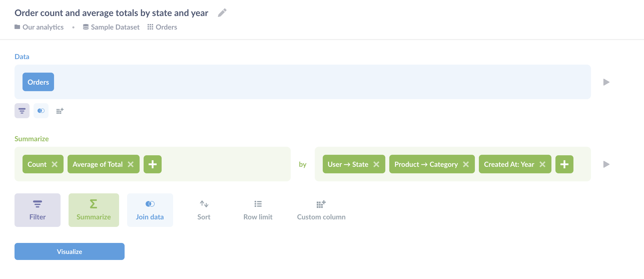Click the small join icon under Data
This screenshot has width=644, height=279.
[x=41, y=111]
